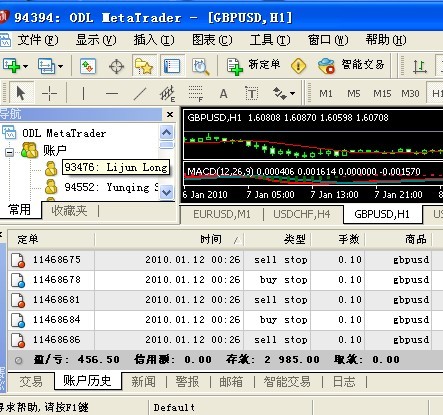Open the 窗口(W) menu
The width and height of the screenshot is (443, 415).
[x=328, y=40]
